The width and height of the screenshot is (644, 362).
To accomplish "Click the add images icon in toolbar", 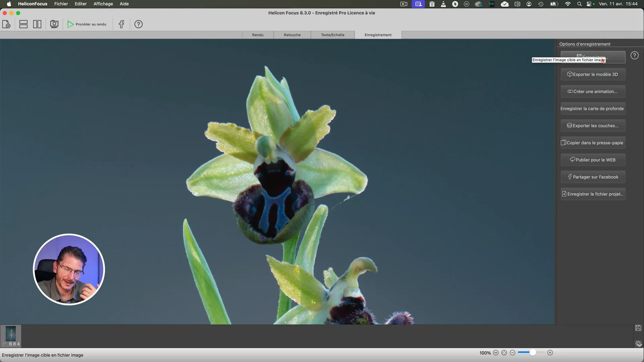I will pyautogui.click(x=6, y=24).
